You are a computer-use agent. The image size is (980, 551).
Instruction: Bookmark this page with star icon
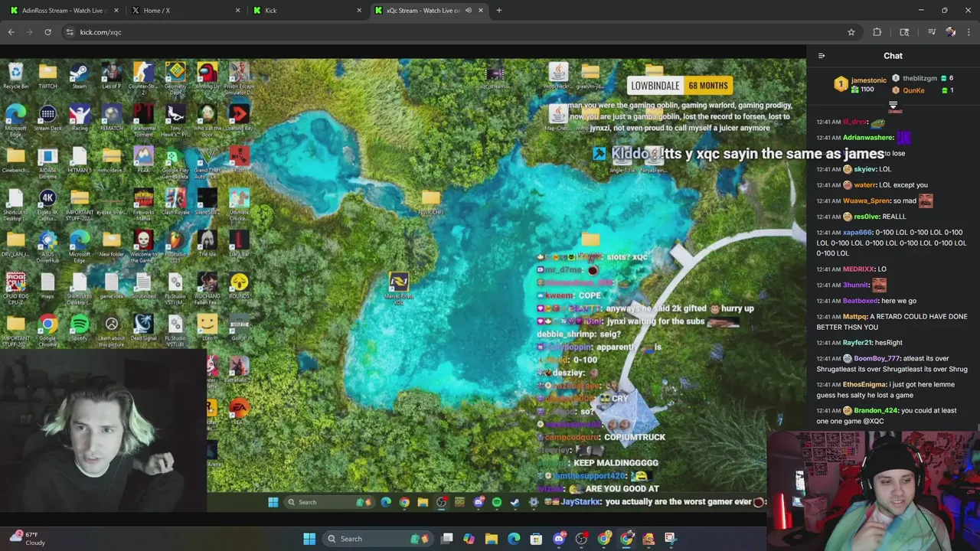[851, 32]
